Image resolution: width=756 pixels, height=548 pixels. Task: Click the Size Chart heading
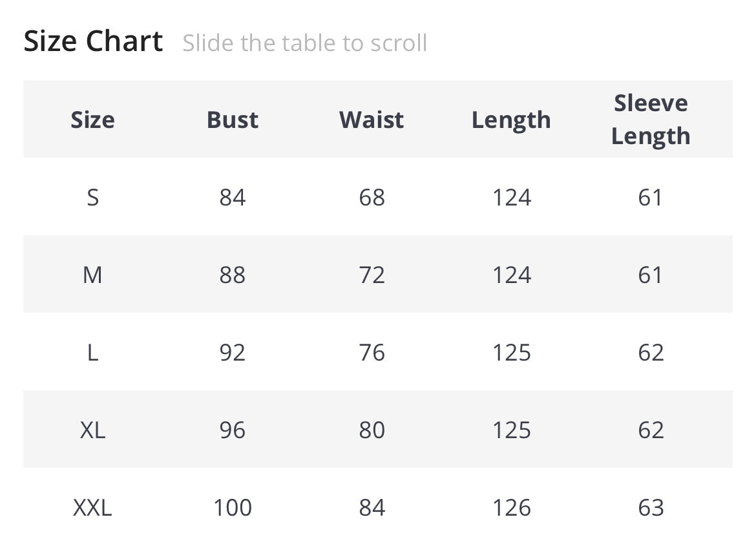click(x=93, y=42)
